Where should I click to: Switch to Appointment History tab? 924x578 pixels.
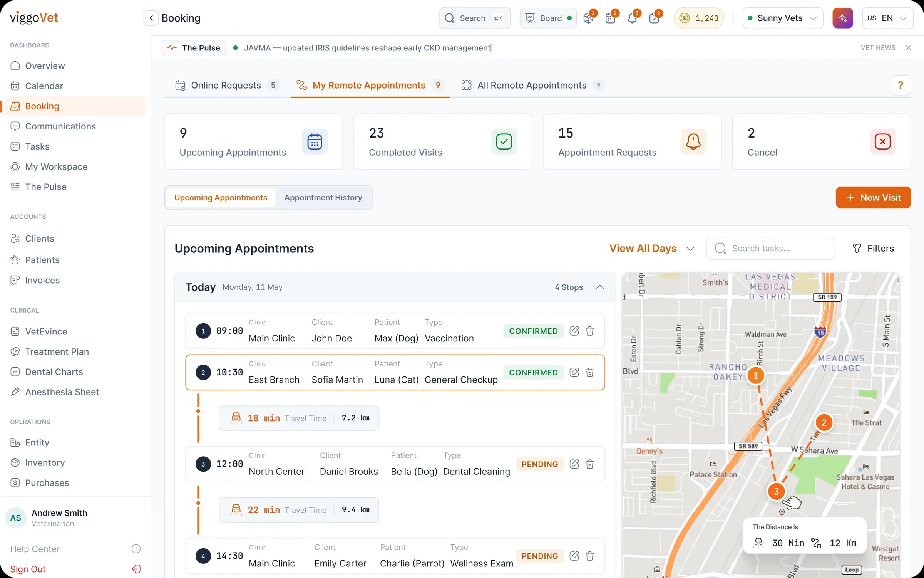323,198
